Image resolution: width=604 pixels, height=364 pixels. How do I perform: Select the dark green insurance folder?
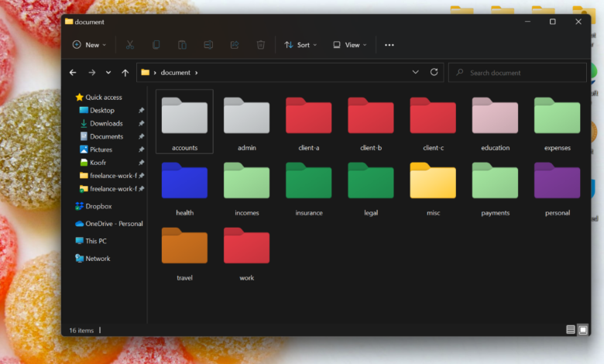pos(308,189)
